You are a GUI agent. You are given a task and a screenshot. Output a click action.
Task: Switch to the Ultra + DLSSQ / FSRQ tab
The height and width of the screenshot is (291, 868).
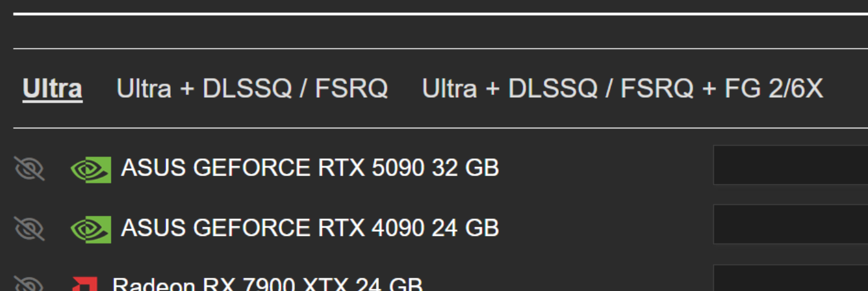tap(252, 89)
